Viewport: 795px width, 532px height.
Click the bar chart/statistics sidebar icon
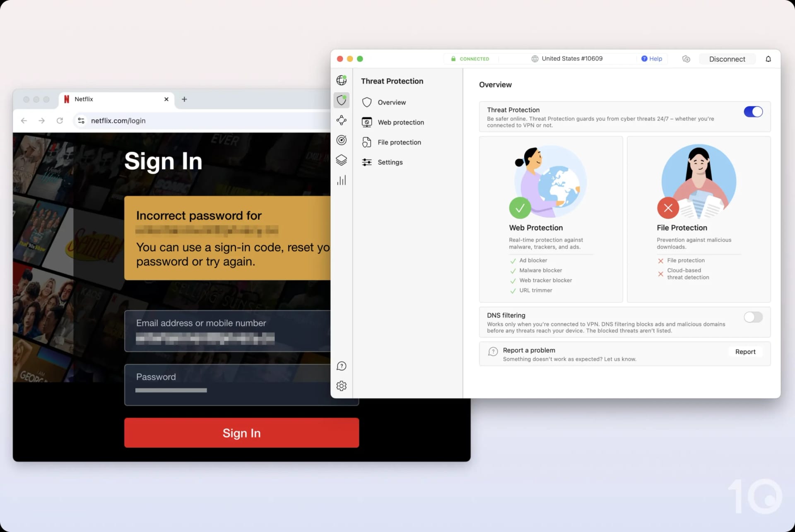point(341,181)
